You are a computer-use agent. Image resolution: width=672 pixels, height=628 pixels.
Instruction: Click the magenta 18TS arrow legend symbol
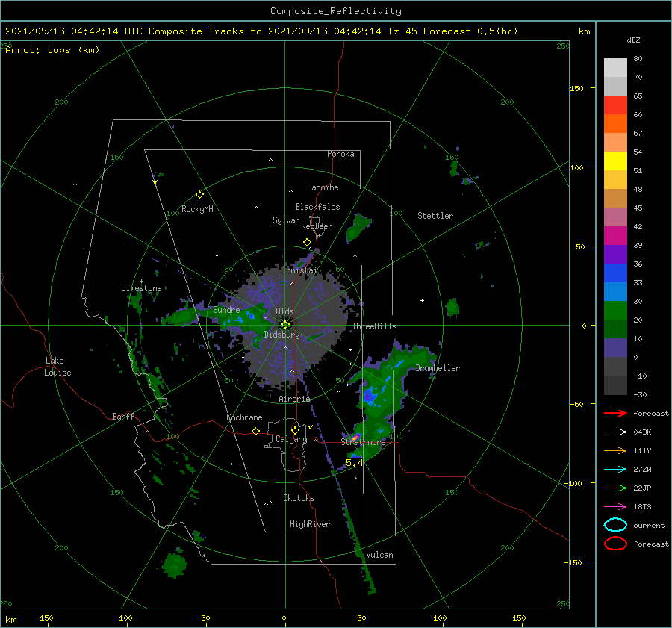(x=615, y=507)
